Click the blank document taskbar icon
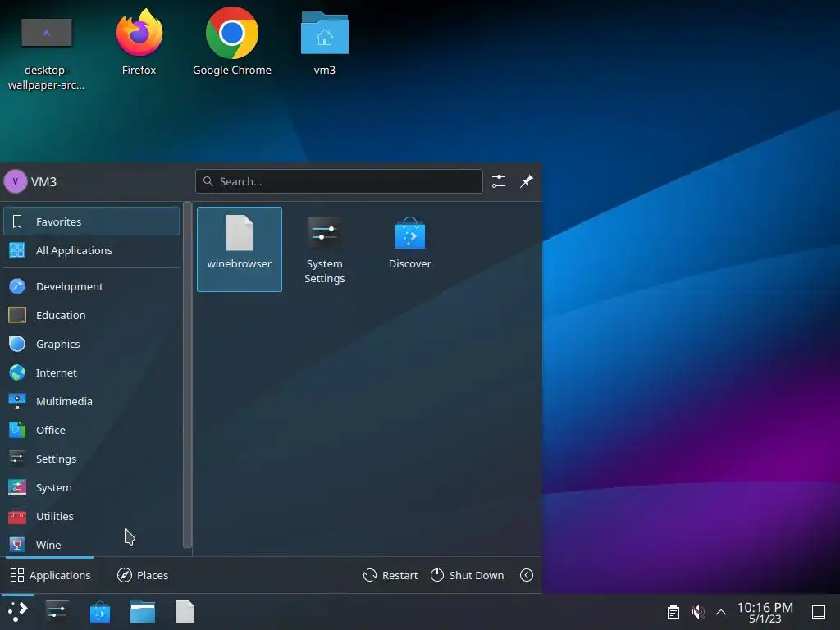This screenshot has height=630, width=840. coord(185,612)
